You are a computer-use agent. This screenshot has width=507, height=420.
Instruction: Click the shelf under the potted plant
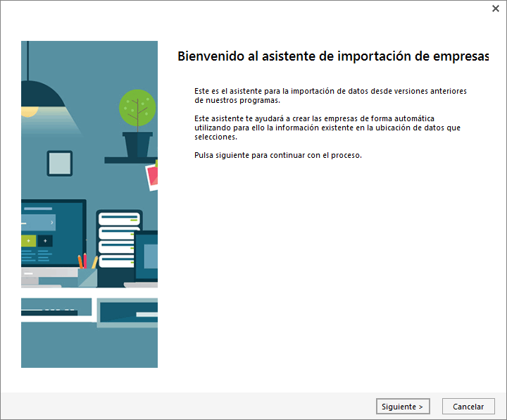(130, 160)
